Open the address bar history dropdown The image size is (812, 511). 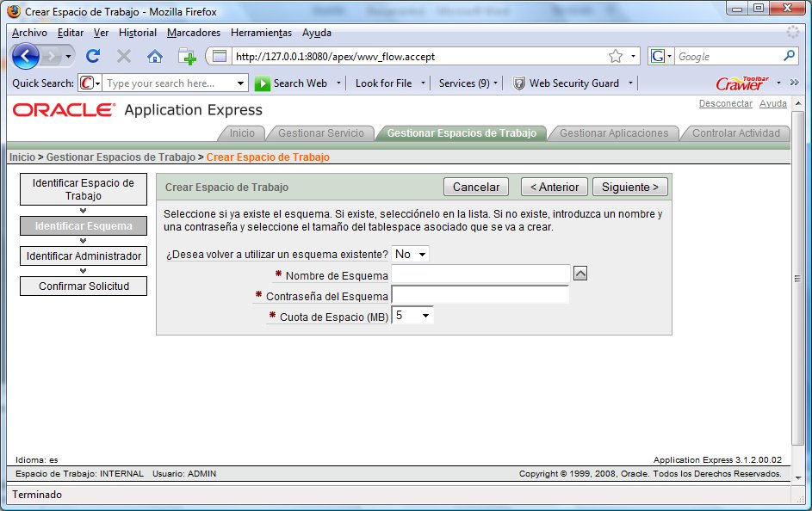coord(633,56)
